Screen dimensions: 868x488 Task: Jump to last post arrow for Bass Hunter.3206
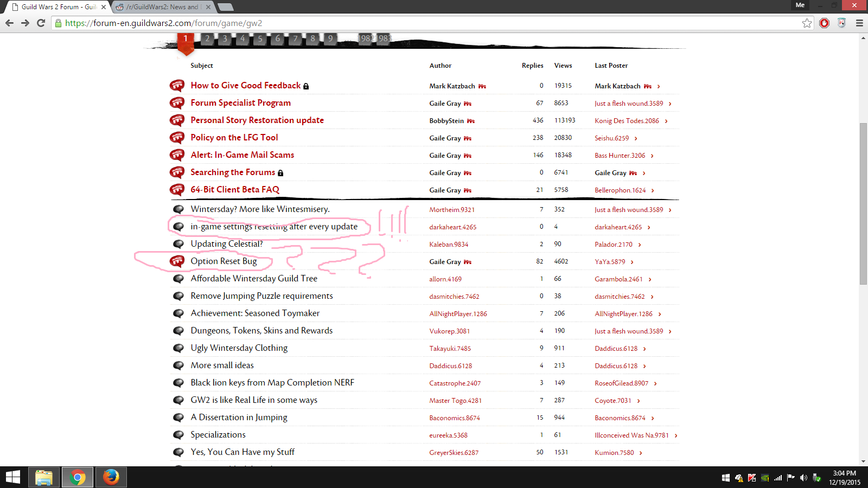(x=652, y=156)
